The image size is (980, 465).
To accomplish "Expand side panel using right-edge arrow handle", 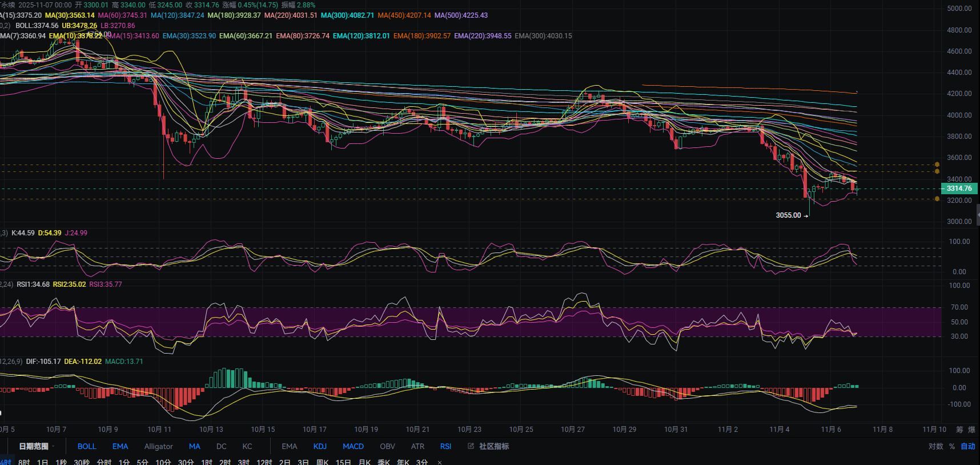I will (978, 215).
